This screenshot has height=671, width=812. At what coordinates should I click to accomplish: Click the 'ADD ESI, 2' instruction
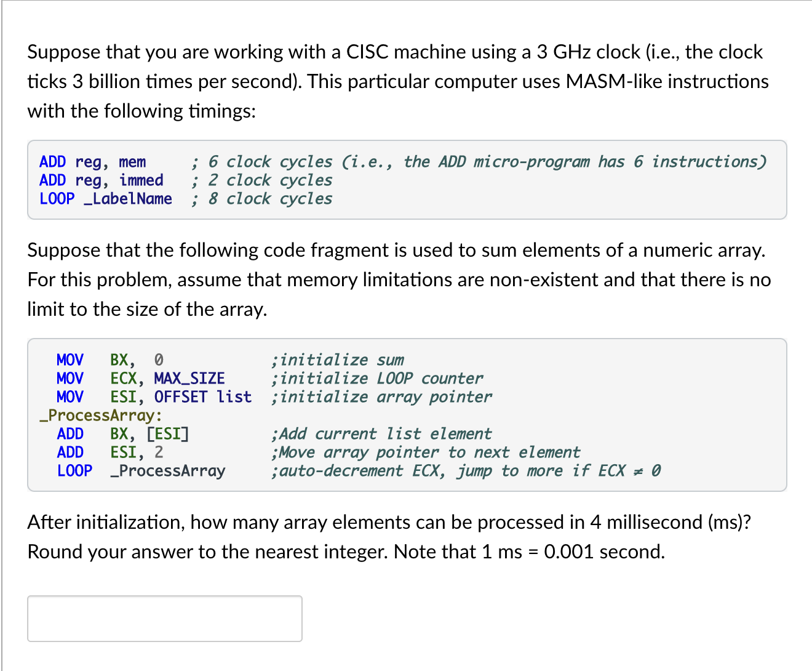110,452
